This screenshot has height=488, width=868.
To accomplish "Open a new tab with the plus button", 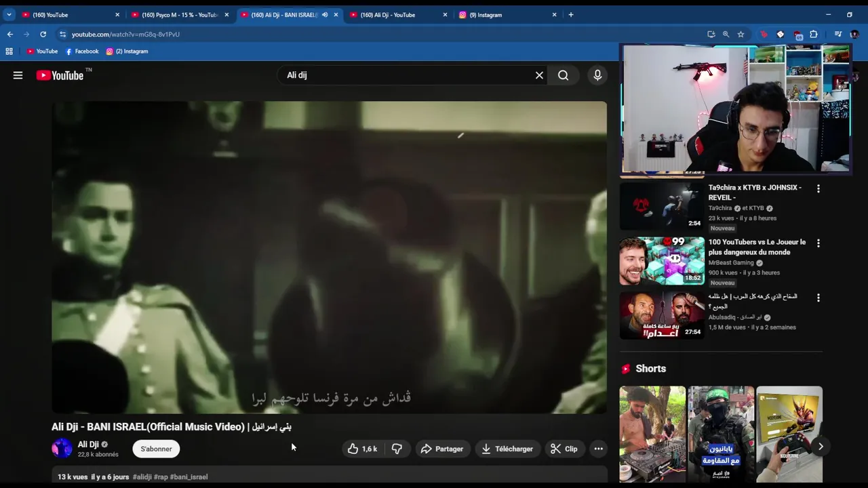I will tap(570, 15).
